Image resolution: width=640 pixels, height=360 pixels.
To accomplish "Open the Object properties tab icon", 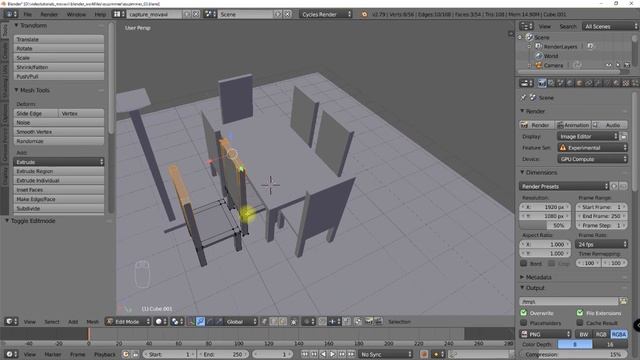I will pos(579,83).
